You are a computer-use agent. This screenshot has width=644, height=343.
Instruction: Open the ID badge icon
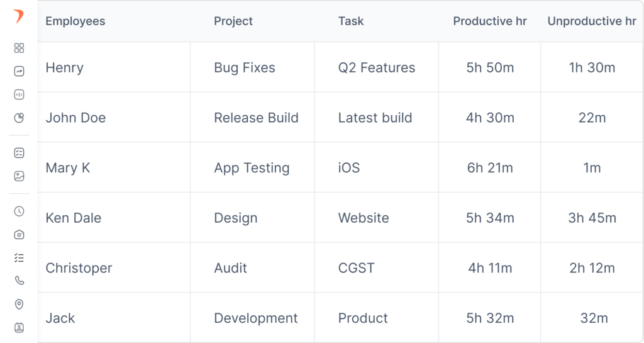pyautogui.click(x=19, y=327)
